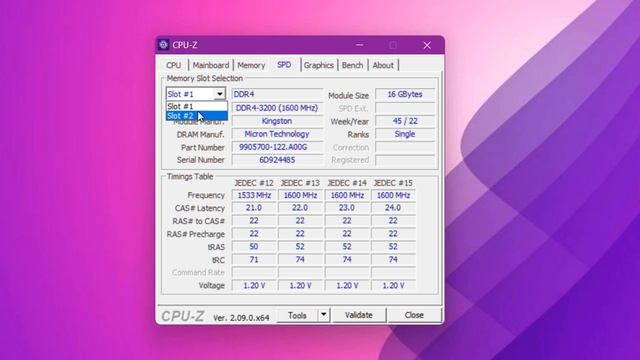The height and width of the screenshot is (360, 640).
Task: Click the CAS# Latency 21.0 cell
Action: click(x=254, y=208)
